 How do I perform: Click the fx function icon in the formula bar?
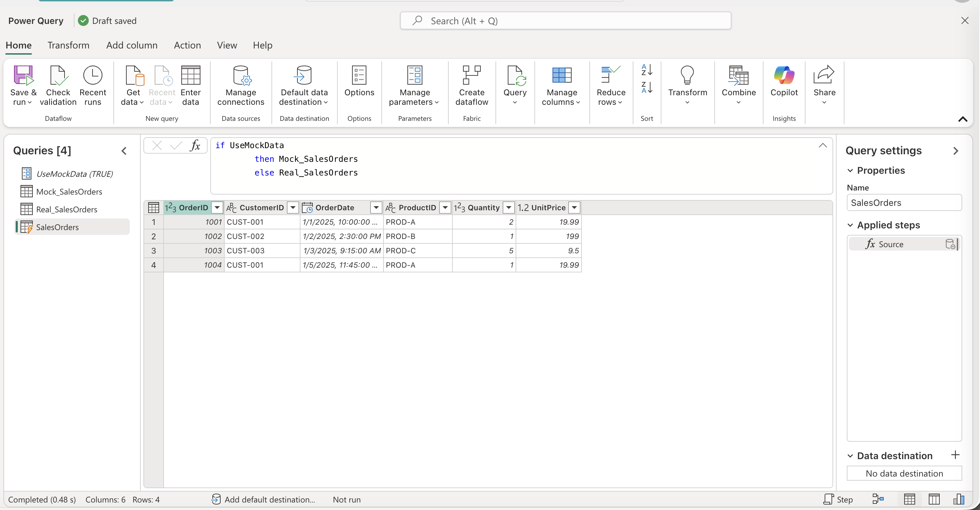tap(195, 145)
